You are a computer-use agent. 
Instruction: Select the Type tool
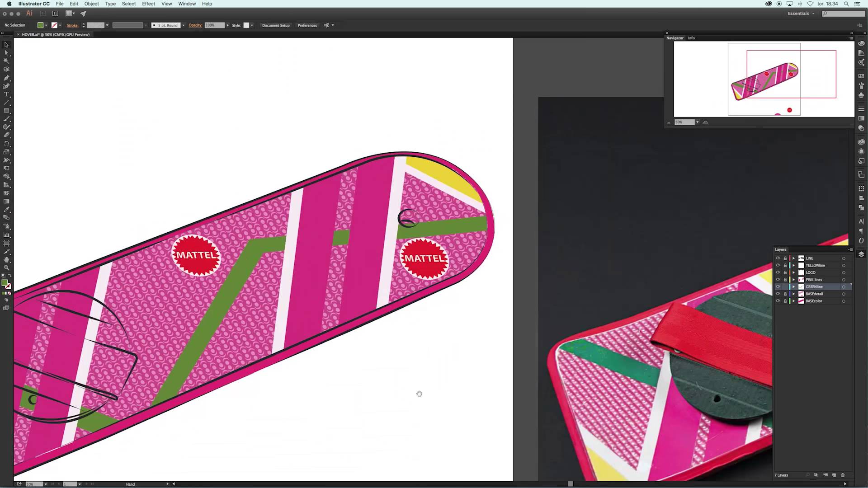6,94
